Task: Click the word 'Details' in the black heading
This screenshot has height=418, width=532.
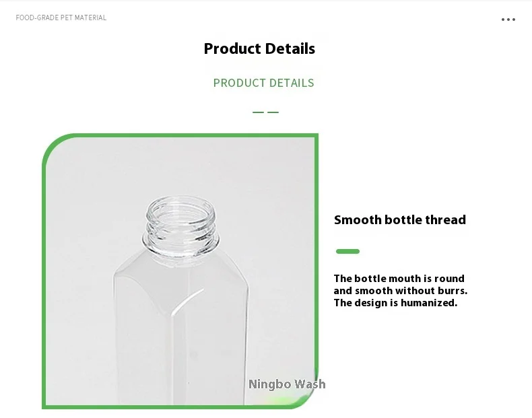Action: click(289, 48)
